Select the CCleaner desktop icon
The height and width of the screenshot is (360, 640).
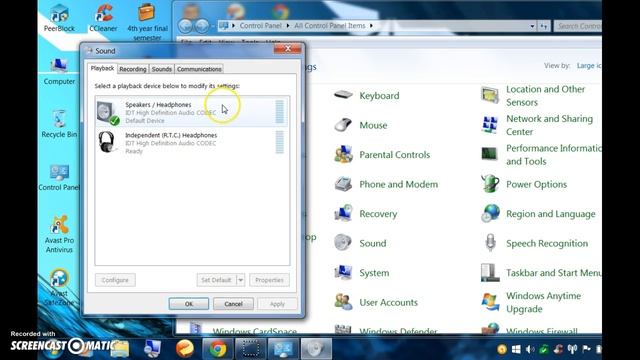pos(103,18)
